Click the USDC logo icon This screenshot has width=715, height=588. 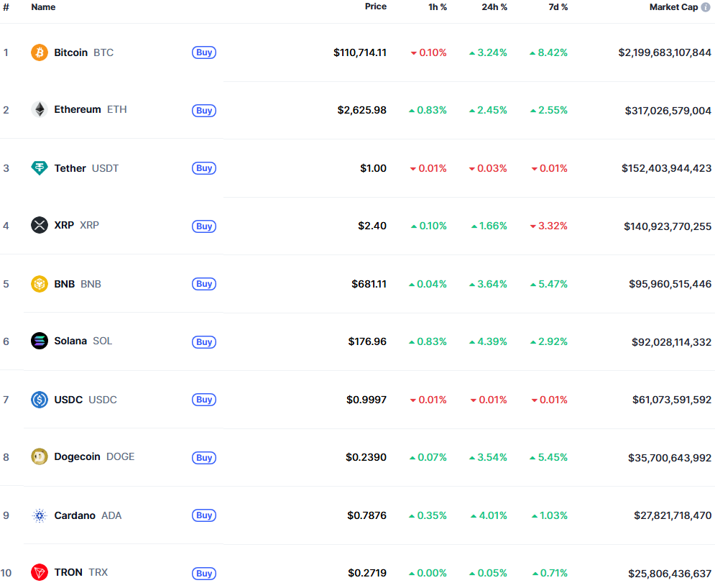40,400
